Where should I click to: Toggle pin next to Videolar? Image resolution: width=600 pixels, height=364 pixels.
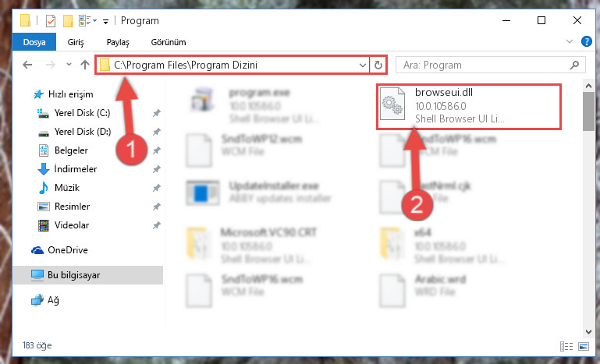(157, 225)
